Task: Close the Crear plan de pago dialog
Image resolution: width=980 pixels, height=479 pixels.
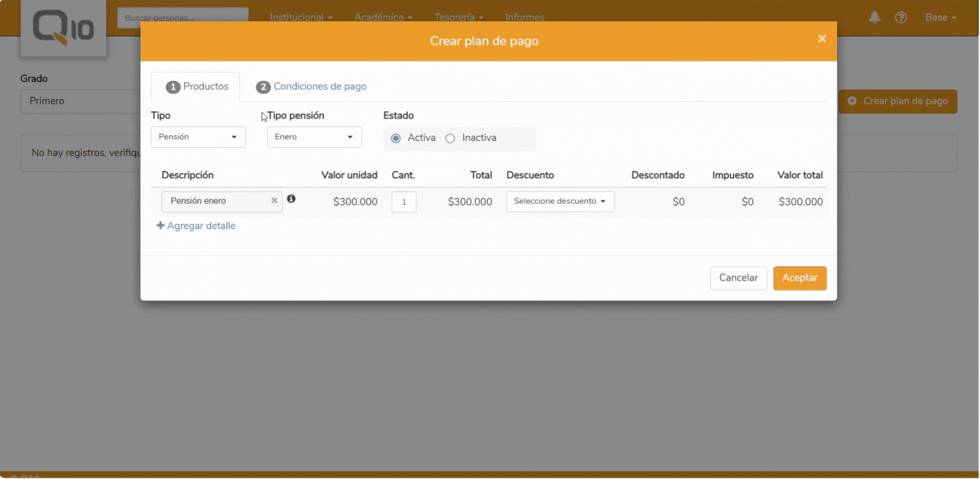Action: (x=822, y=39)
